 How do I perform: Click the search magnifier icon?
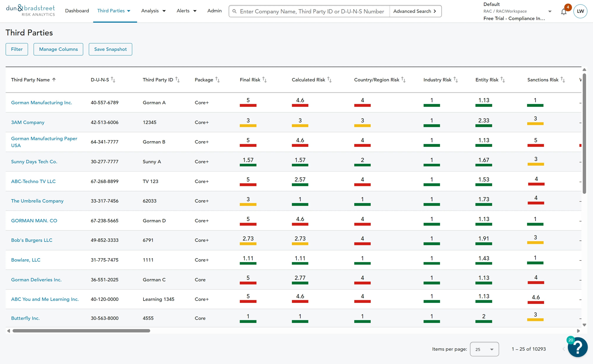click(x=234, y=11)
